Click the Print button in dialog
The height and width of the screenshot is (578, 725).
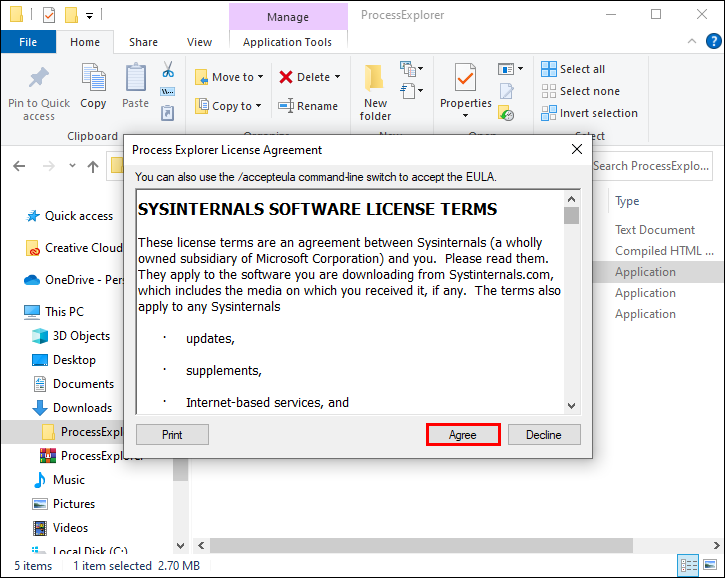(x=172, y=435)
